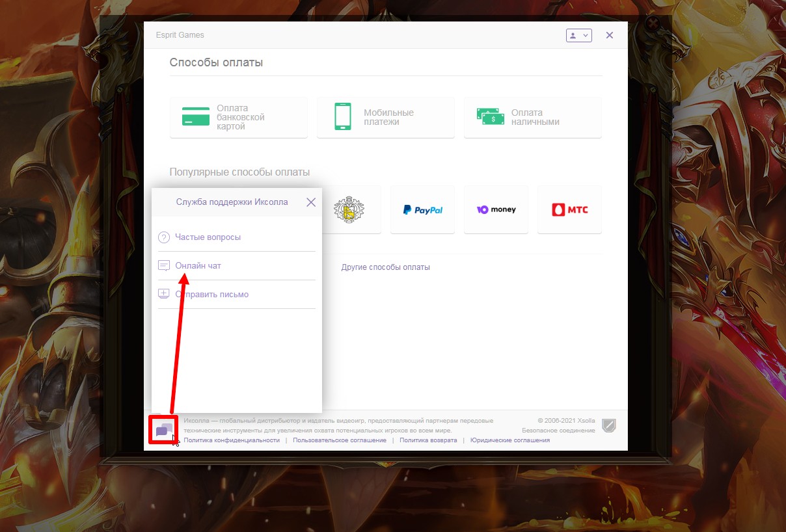Select bank card payment option
Screen dimensions: 786x532
[x=238, y=118]
